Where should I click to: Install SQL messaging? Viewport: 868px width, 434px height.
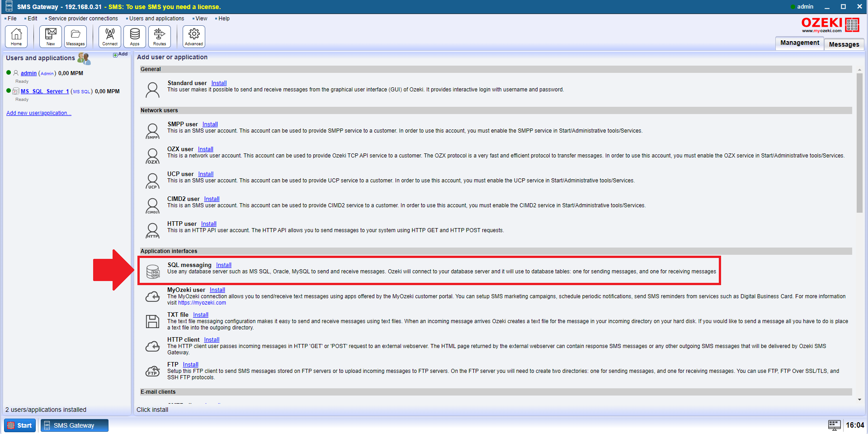pos(223,265)
